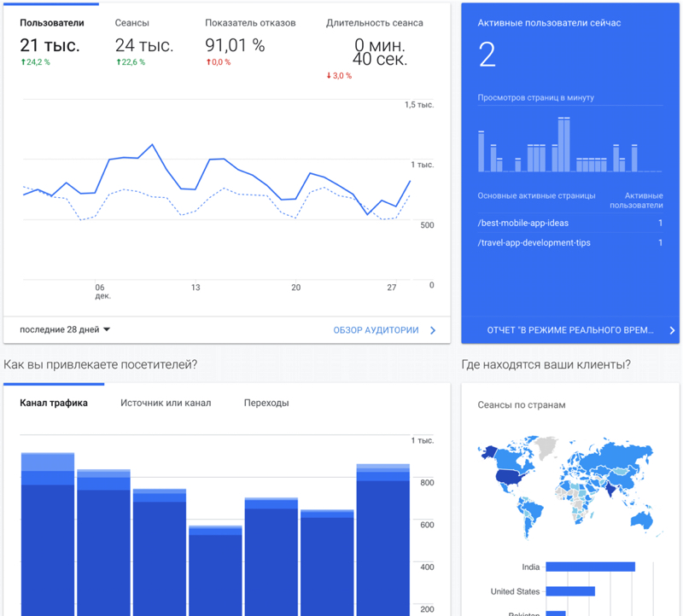Click chevron arrow next to 'ОБЗОР АУДИТОРИИ'
Viewport: 683px width, 616px height.
(x=433, y=330)
